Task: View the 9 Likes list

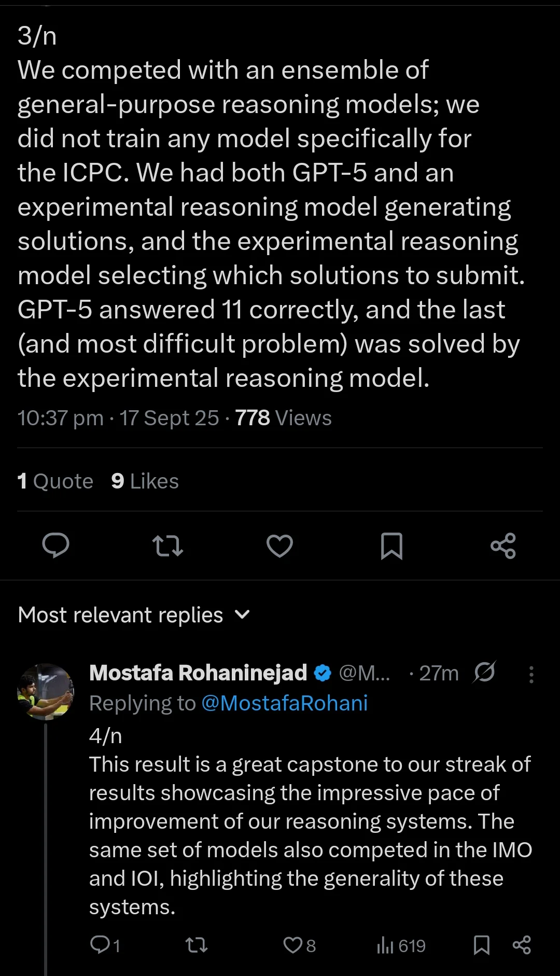Action: point(145,481)
